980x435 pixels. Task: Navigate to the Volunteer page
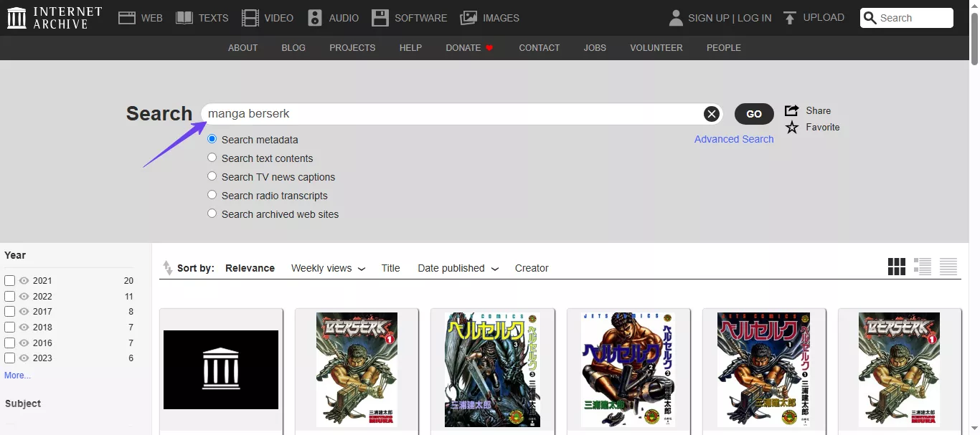point(656,47)
